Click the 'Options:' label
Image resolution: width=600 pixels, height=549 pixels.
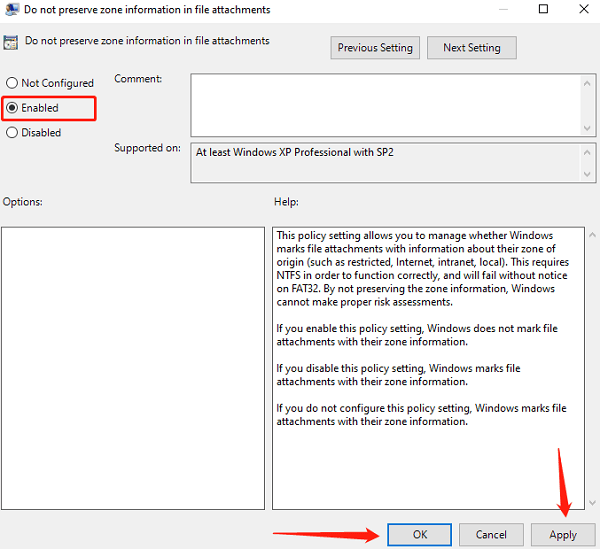point(23,202)
